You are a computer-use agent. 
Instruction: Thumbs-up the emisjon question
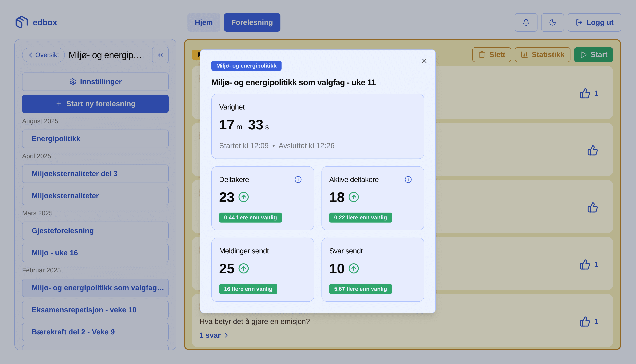coord(585,322)
